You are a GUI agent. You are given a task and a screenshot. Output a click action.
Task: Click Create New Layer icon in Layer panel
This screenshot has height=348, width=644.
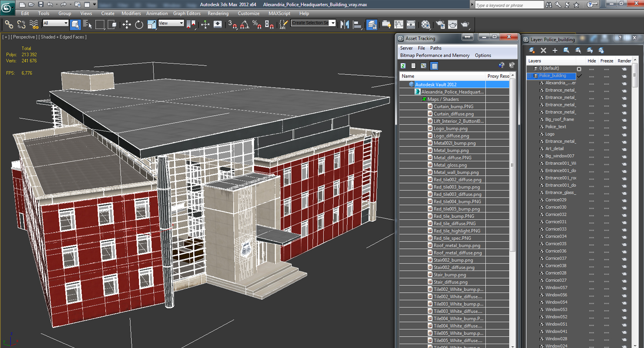[x=532, y=50]
